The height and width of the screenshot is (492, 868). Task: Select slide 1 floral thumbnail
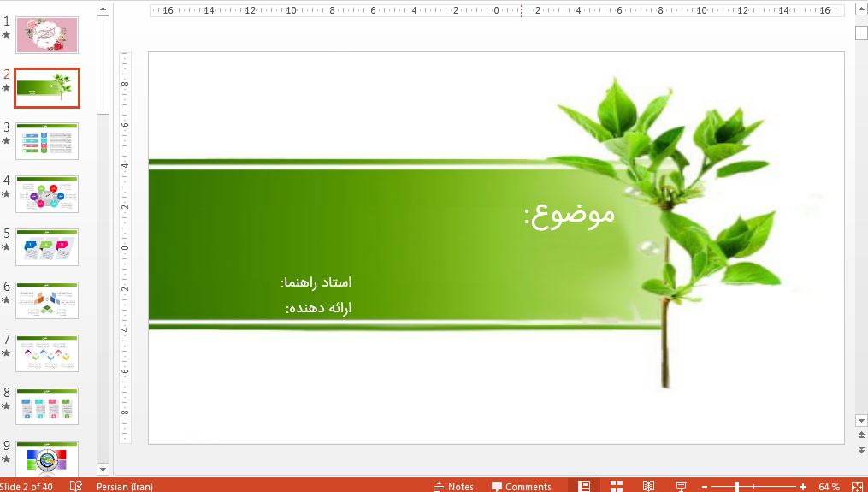click(47, 35)
